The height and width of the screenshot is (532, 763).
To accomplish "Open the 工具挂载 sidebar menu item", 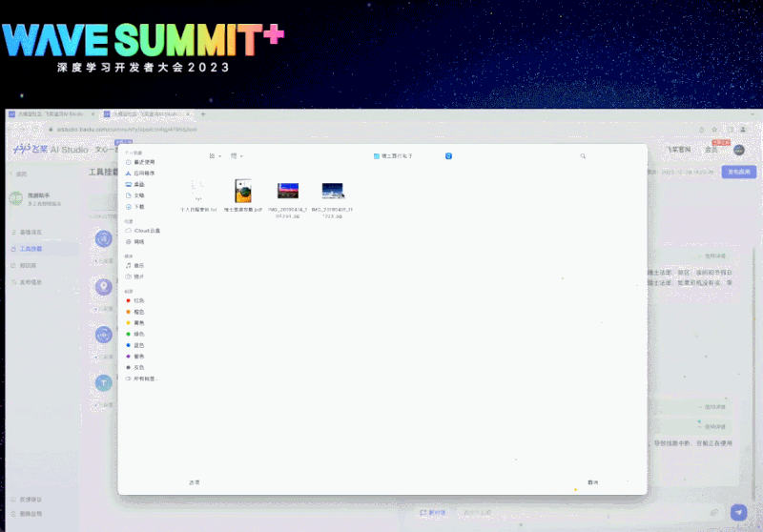I will click(32, 248).
